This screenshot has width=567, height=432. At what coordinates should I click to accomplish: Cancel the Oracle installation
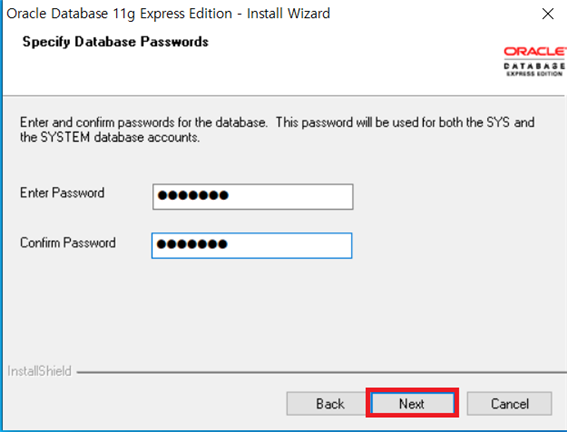[x=510, y=403]
